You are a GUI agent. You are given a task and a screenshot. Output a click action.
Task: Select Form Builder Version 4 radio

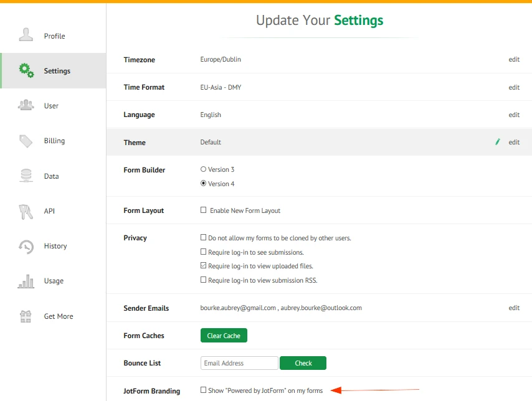point(203,183)
